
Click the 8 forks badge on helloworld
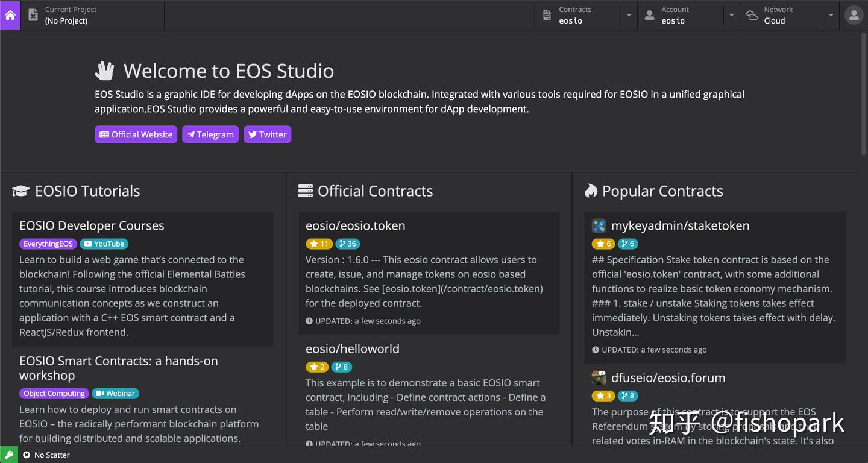tap(341, 367)
